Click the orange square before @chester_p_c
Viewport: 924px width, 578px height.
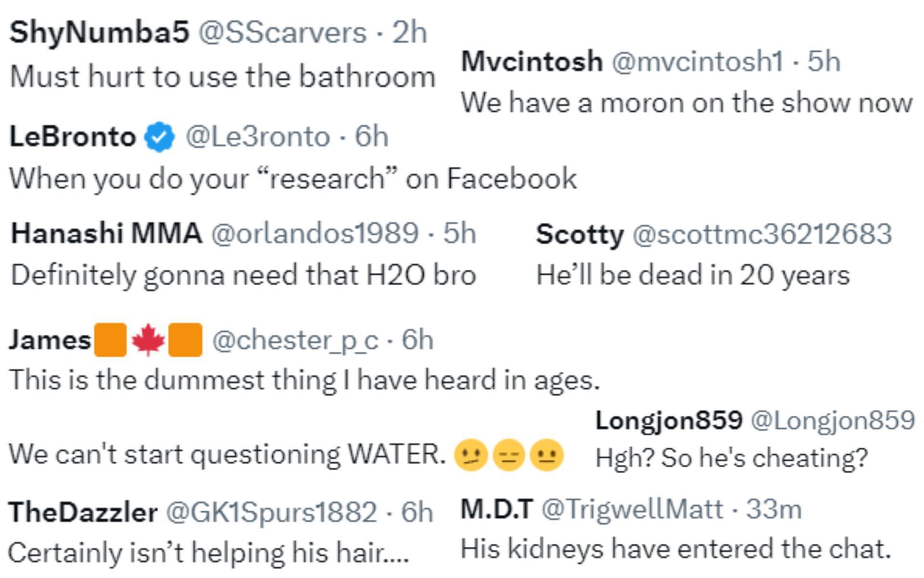click(185, 340)
